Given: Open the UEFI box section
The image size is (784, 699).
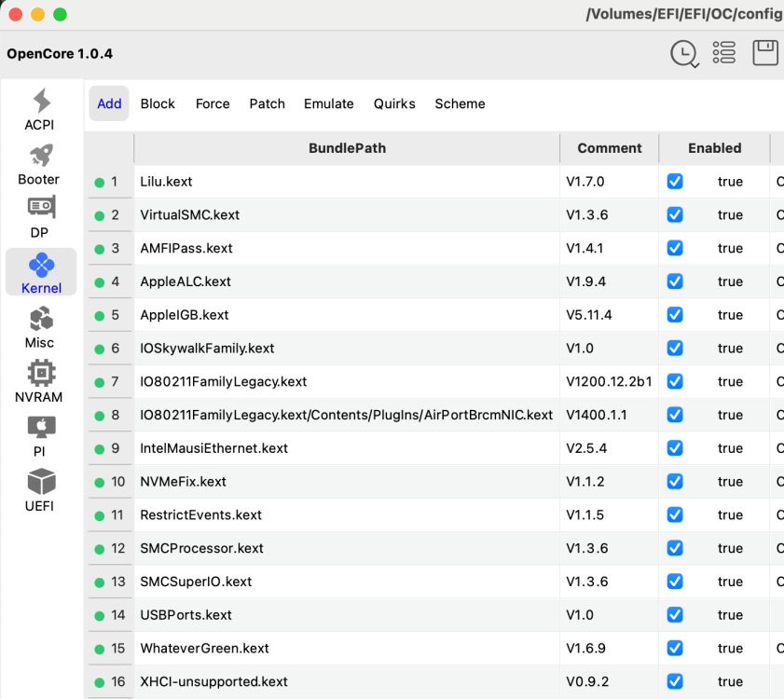Looking at the screenshot, I should [x=40, y=490].
